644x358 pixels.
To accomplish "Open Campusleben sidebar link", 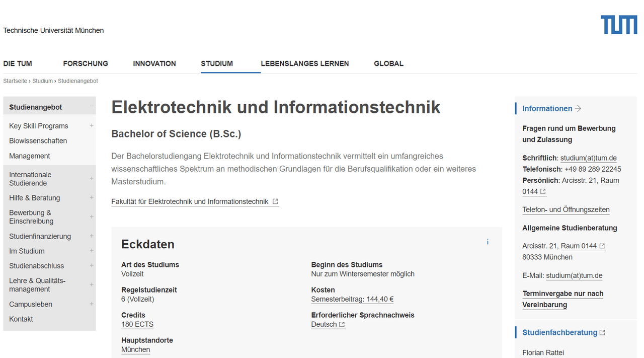I will [x=31, y=304].
